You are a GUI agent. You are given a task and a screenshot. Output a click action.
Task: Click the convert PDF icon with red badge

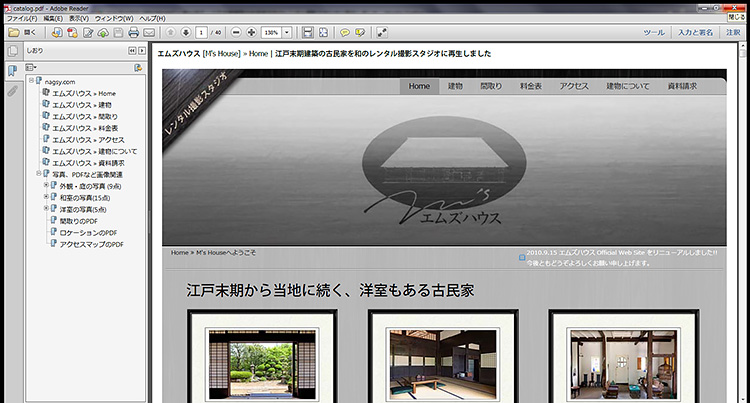(72, 33)
